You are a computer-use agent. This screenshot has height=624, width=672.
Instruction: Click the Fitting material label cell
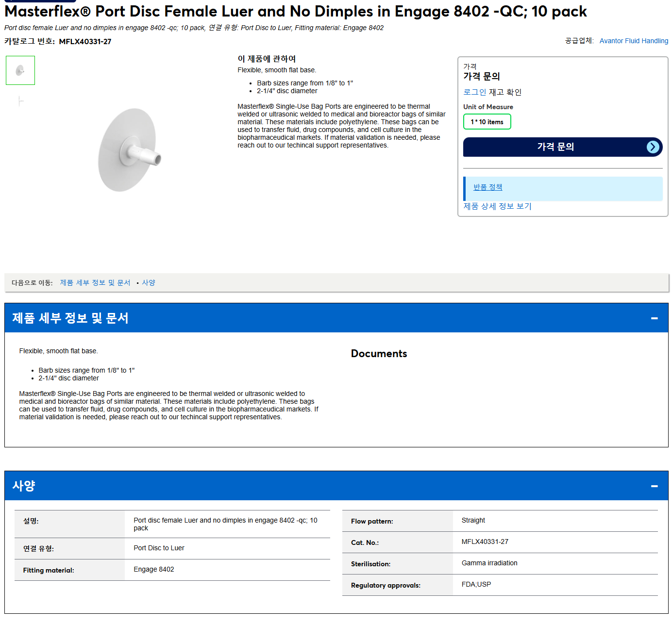(x=69, y=570)
